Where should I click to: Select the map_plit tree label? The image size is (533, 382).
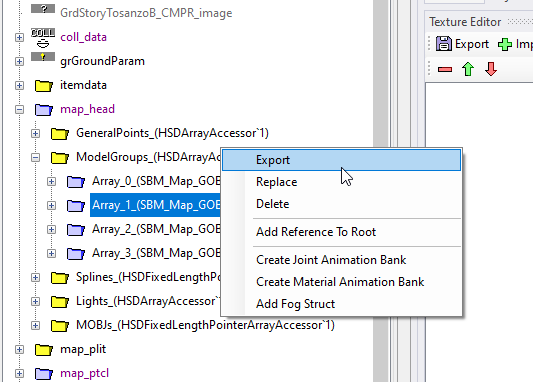(83, 349)
